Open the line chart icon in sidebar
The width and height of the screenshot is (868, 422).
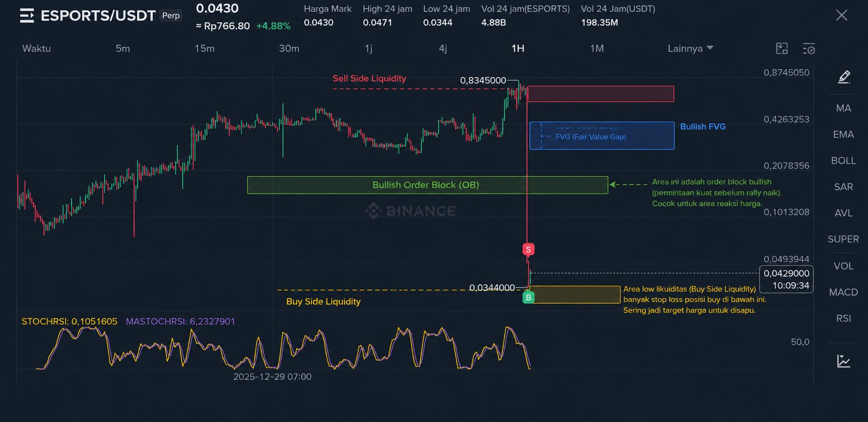click(x=844, y=361)
